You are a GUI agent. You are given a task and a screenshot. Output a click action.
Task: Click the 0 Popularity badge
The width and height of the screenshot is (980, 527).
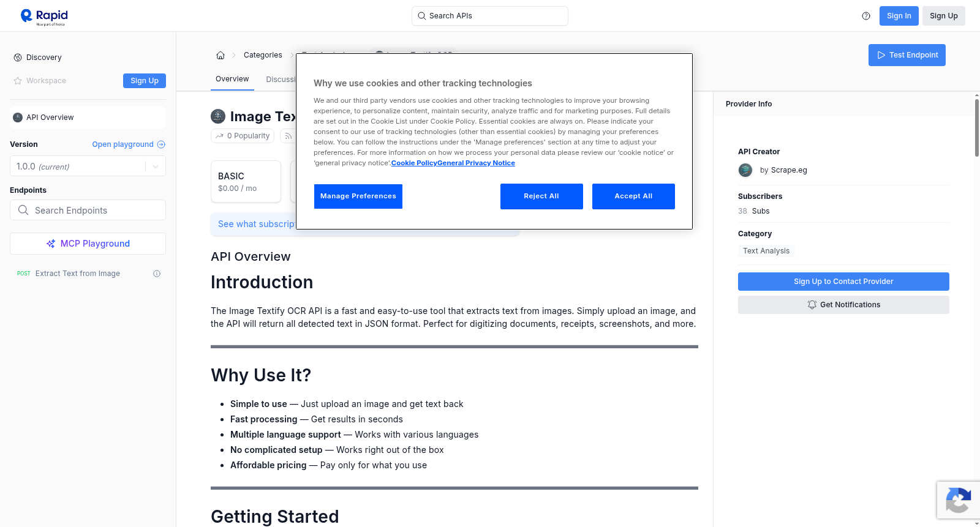coord(243,136)
